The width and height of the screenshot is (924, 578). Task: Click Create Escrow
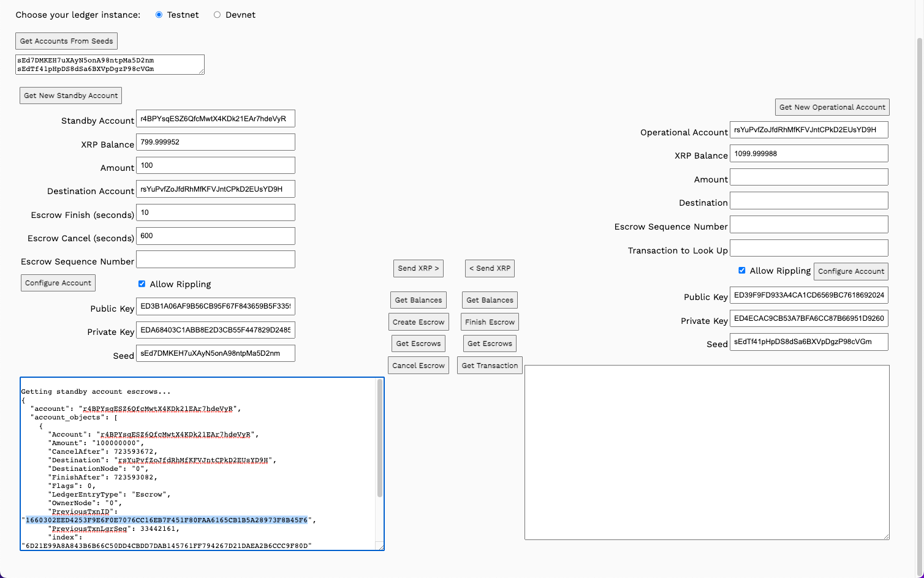coord(418,321)
